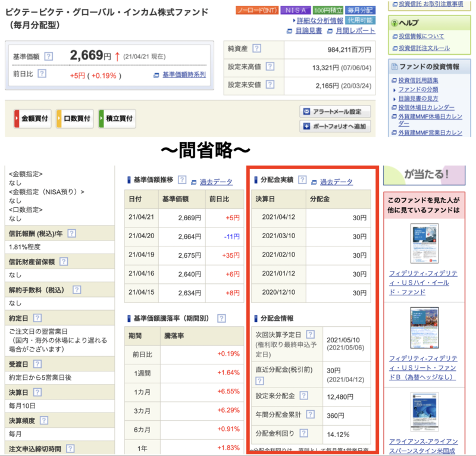Click the 金額買付 buy button
The height and width of the screenshot is (456, 476).
(33, 118)
